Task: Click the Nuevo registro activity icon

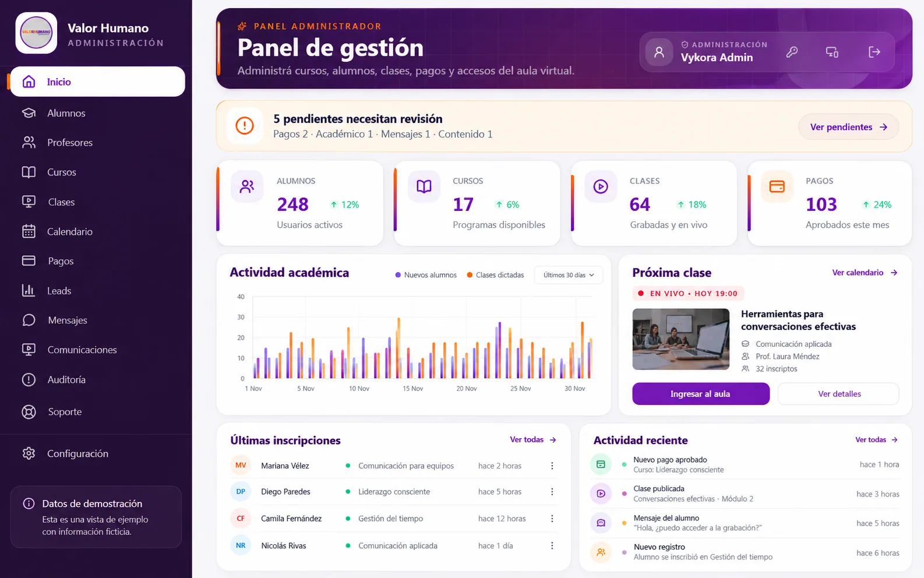Action: (x=601, y=552)
